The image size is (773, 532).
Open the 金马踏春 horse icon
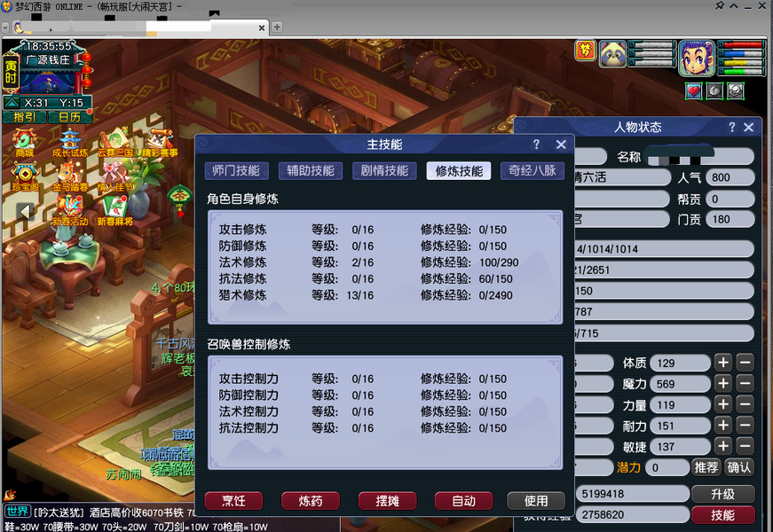point(70,176)
